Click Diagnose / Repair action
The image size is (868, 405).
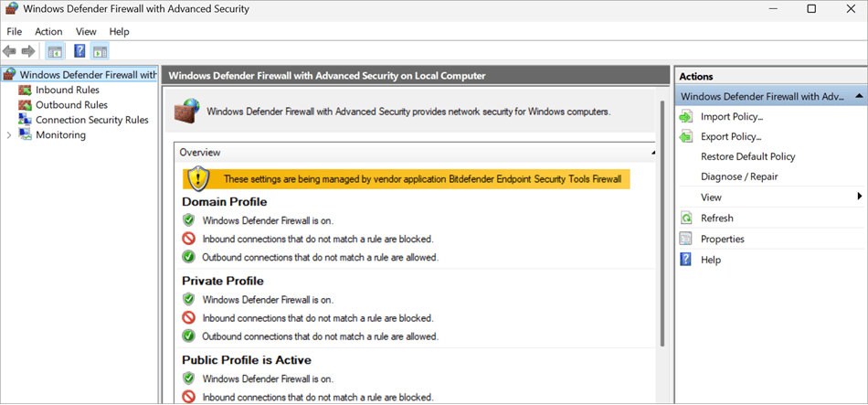(x=739, y=177)
